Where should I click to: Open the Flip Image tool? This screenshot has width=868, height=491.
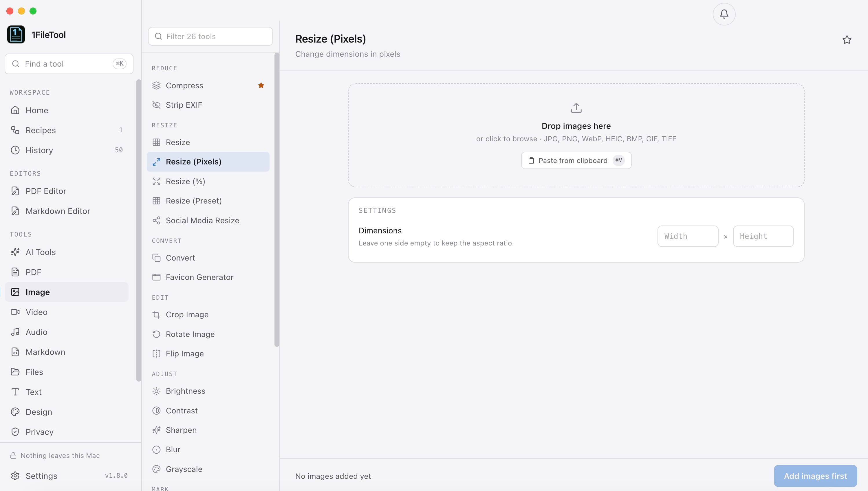click(x=208, y=354)
